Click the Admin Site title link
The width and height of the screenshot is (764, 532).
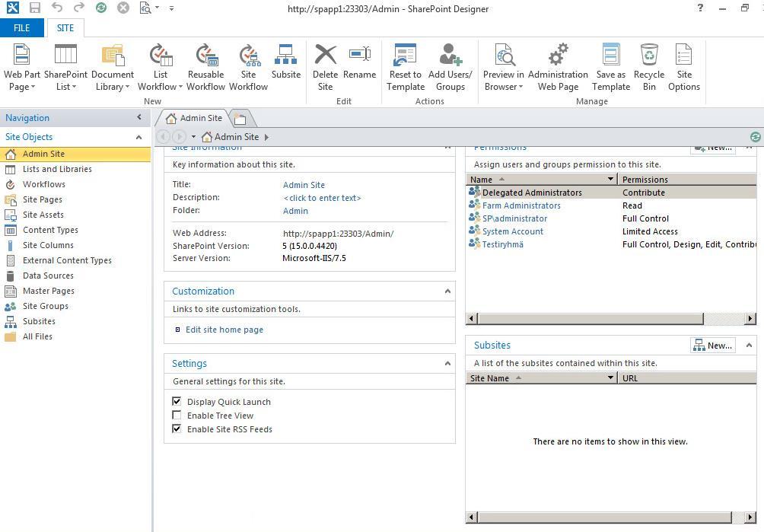pos(304,185)
